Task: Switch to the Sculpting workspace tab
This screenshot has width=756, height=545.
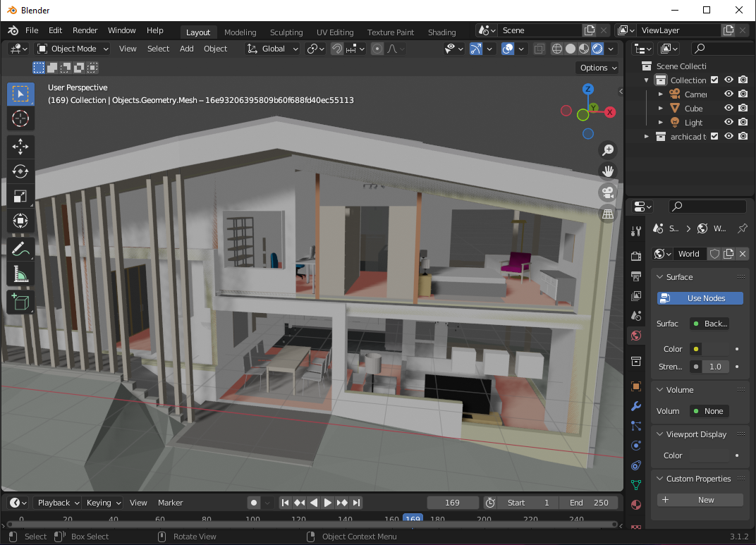Action: 286,32
